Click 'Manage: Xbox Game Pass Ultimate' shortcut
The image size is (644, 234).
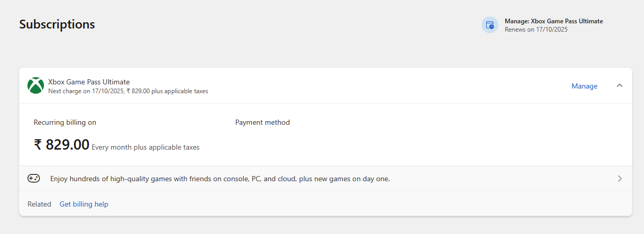pyautogui.click(x=553, y=21)
